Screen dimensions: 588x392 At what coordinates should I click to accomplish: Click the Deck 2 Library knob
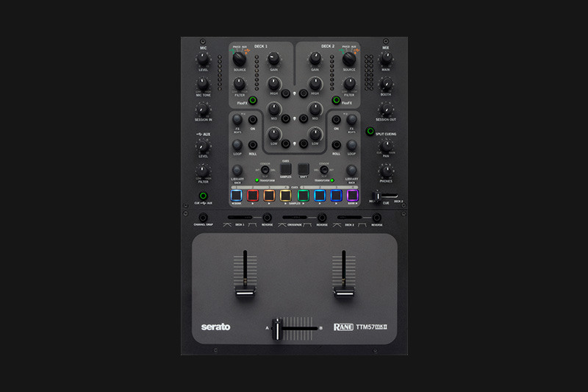[351, 170]
